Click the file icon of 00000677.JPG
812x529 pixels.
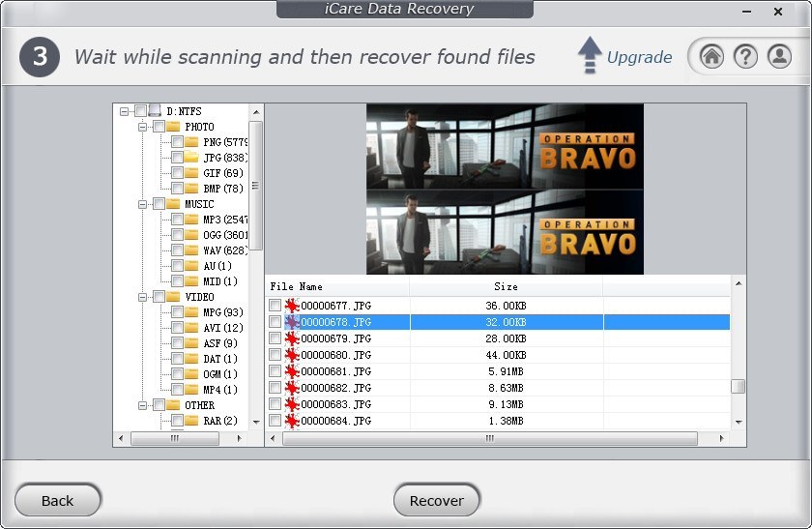point(292,306)
